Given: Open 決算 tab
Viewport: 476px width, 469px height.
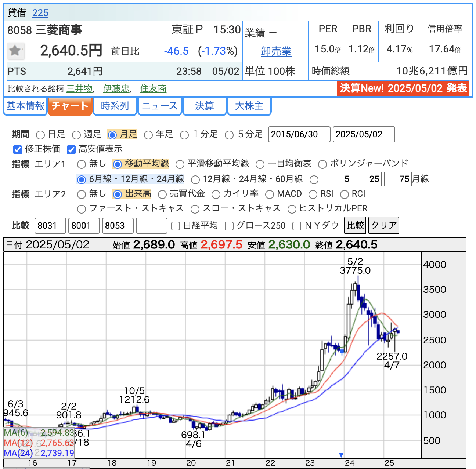Looking at the screenshot, I should point(205,106).
